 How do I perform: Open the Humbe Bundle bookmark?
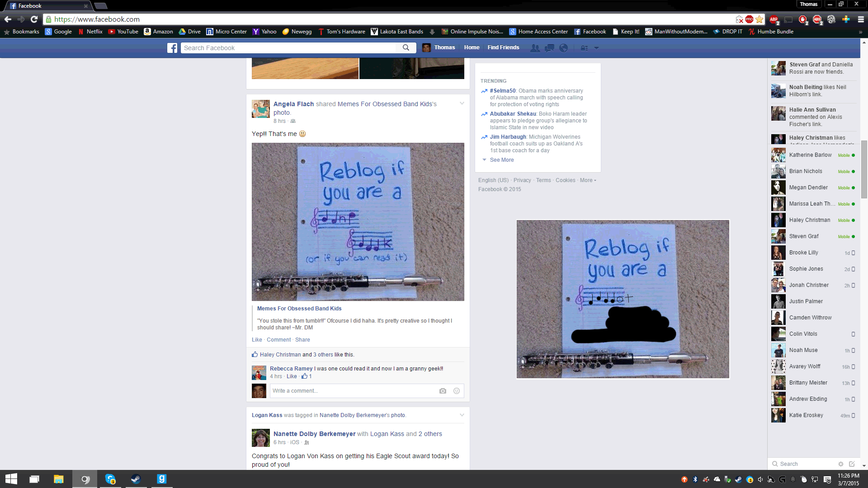[x=771, y=32]
